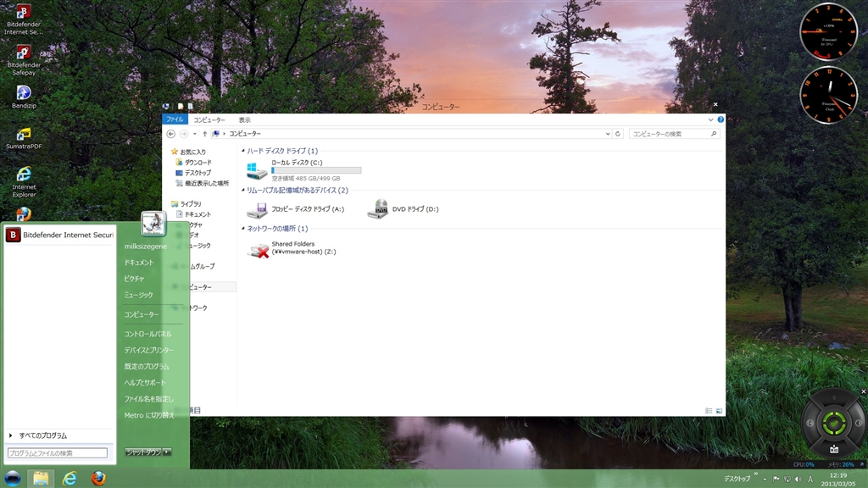Switch to details view layout
868x488 pixels.
pos(709,411)
